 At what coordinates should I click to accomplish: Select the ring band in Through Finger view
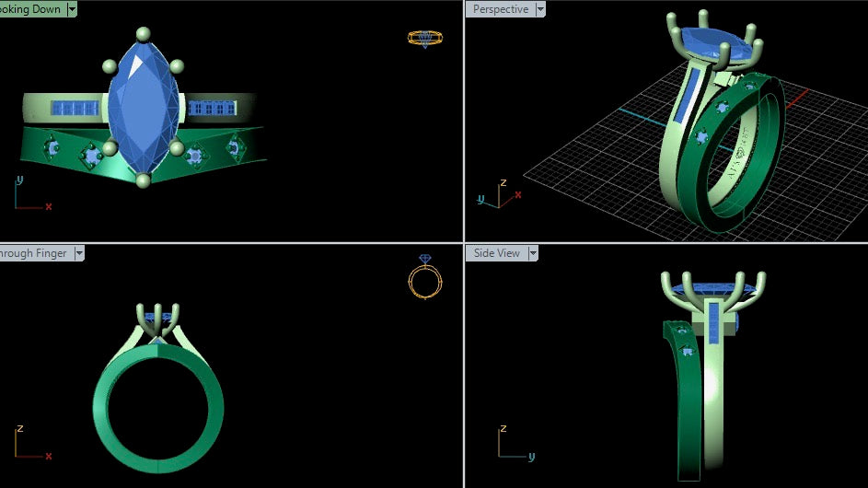point(158,408)
